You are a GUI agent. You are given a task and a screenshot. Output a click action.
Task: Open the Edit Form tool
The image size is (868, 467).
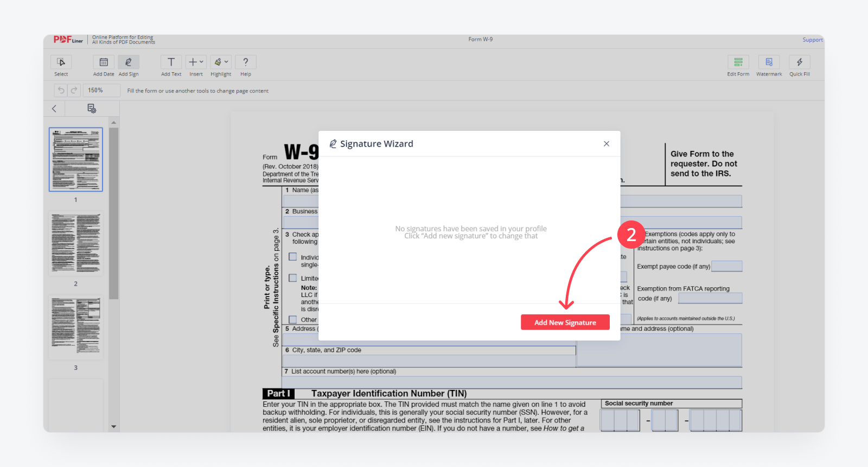[x=738, y=62]
